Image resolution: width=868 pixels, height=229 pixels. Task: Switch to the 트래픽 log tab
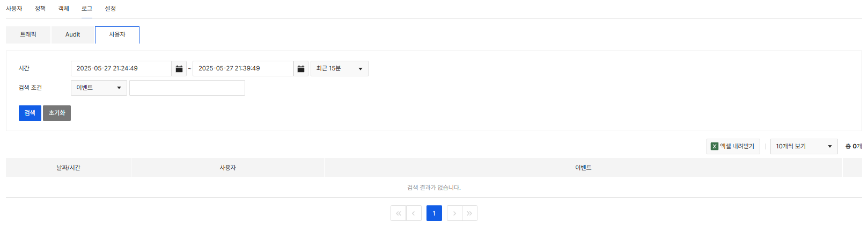[x=28, y=34]
